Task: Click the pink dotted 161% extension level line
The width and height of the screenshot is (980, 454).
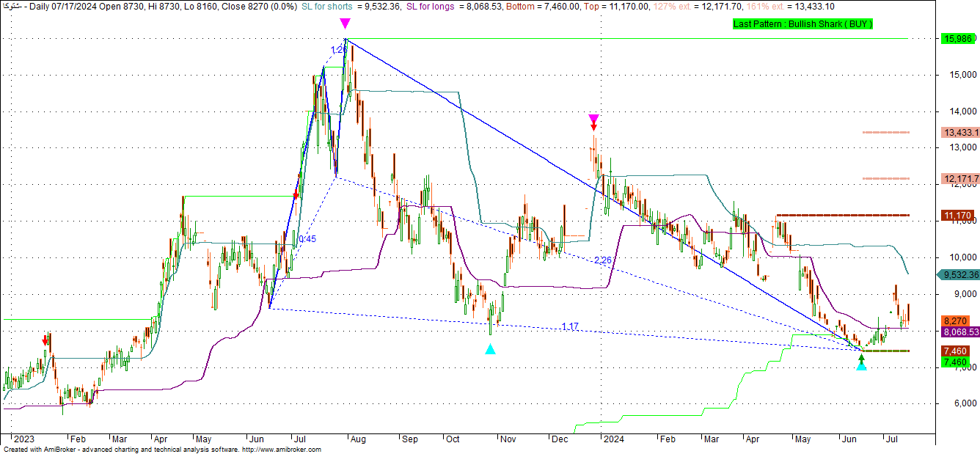Action: pyautogui.click(x=887, y=133)
